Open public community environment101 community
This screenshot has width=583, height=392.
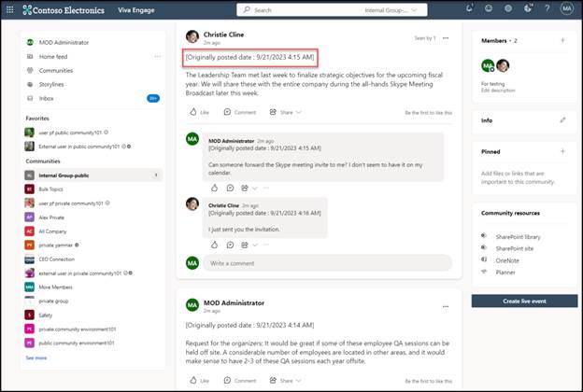pos(77,343)
